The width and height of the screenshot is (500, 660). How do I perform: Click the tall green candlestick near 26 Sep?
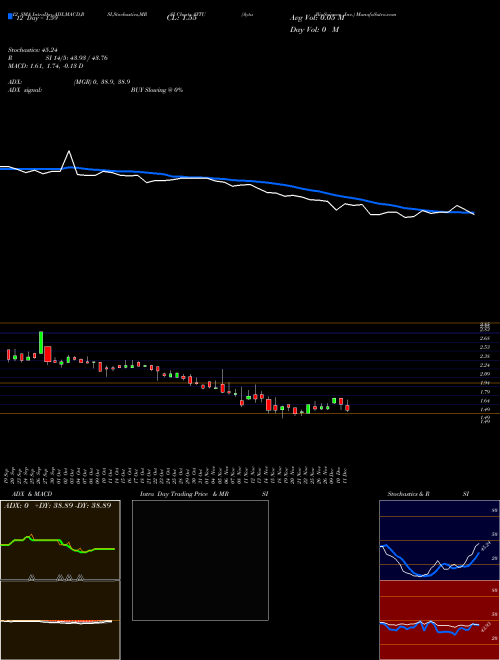tap(41, 343)
